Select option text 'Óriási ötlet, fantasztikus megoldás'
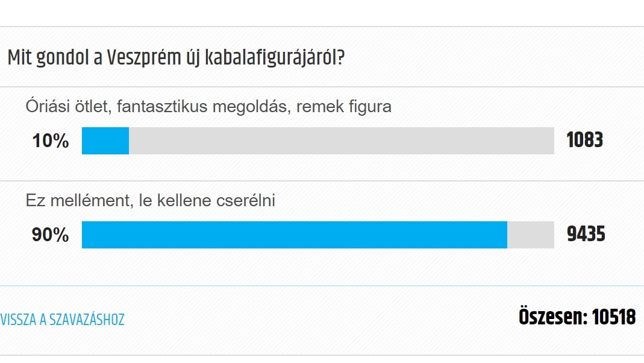 point(158,107)
